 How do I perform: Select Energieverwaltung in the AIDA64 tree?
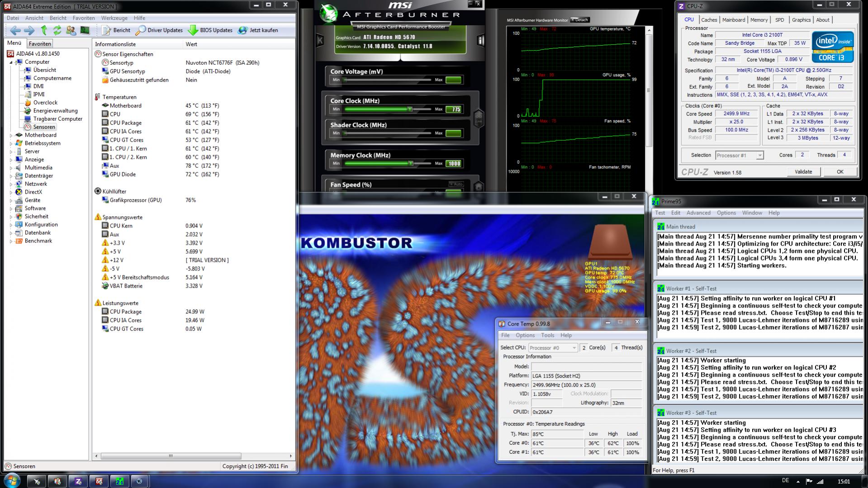[x=55, y=111]
